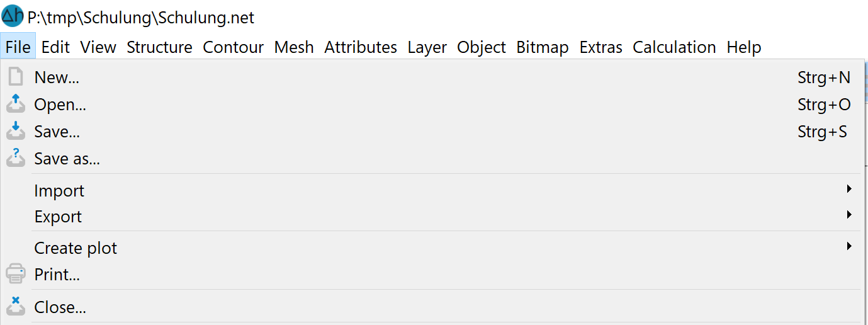The width and height of the screenshot is (868, 325).
Task: Open the Contour menu
Action: click(x=233, y=47)
